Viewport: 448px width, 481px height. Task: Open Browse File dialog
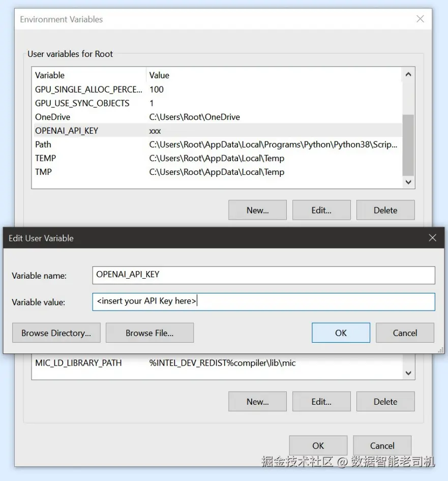point(150,333)
